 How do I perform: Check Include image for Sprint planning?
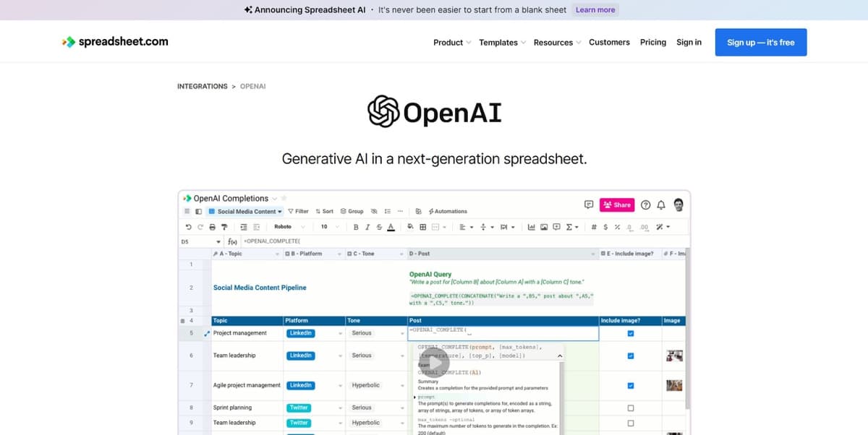(631, 408)
